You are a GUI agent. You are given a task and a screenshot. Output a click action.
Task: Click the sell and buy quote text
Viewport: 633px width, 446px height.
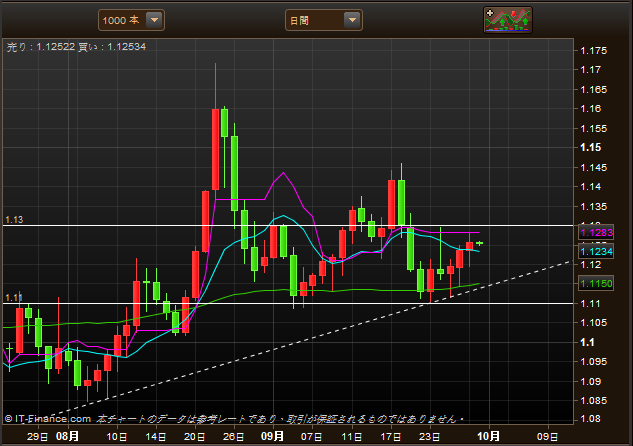coord(76,47)
